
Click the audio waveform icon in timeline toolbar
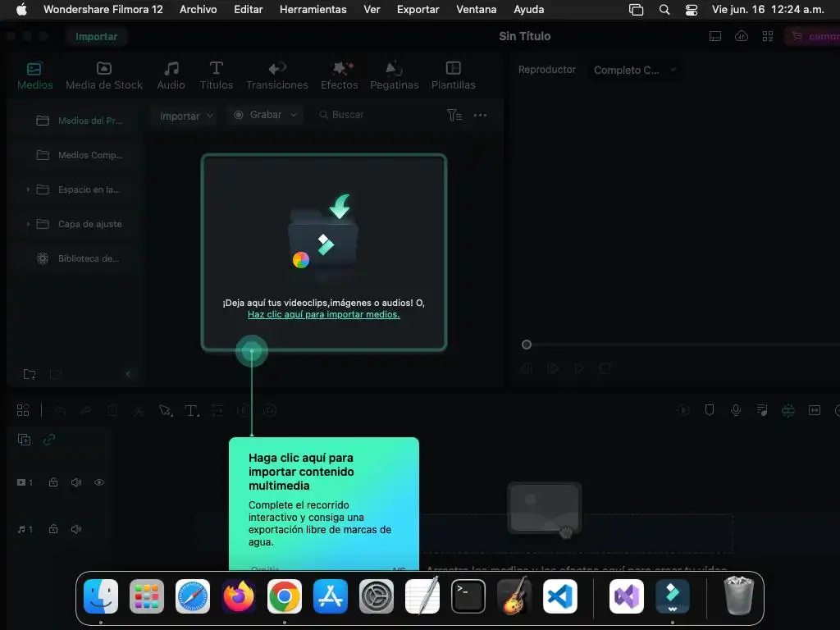coord(243,410)
